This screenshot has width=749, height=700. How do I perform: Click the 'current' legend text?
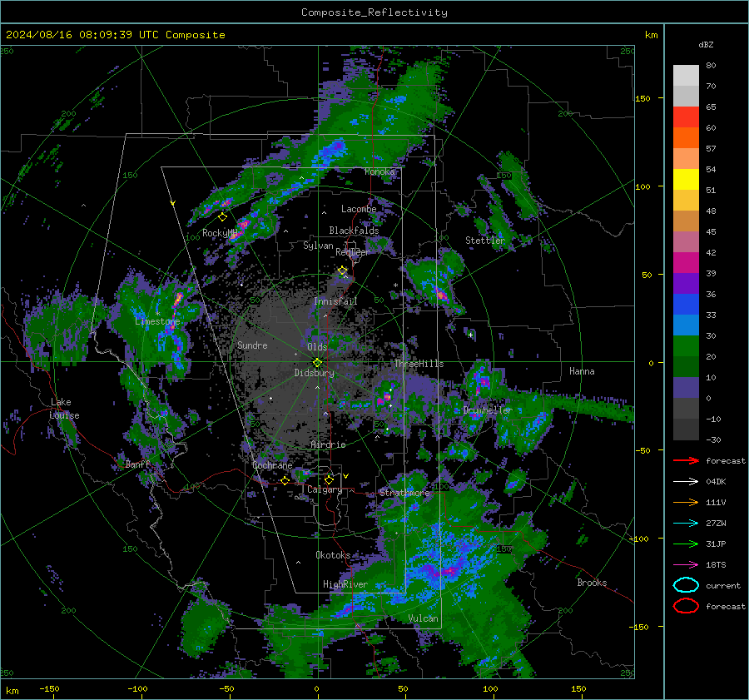723,585
